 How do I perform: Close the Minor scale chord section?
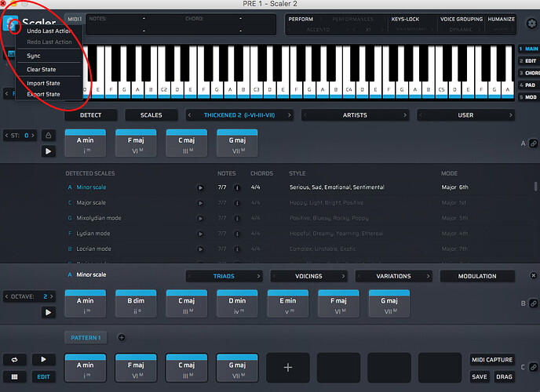coord(534,275)
